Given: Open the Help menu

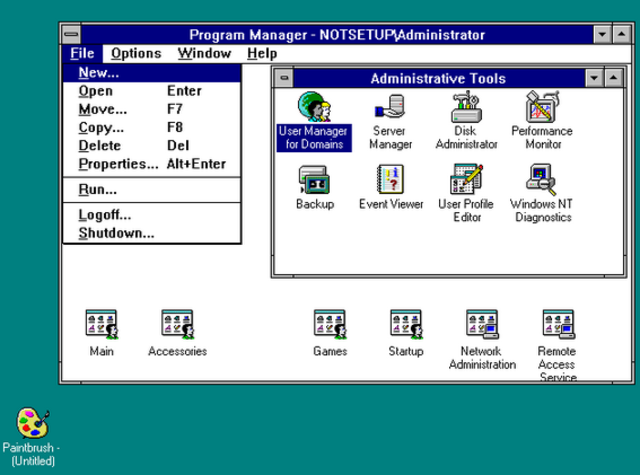Looking at the screenshot, I should 262,53.
